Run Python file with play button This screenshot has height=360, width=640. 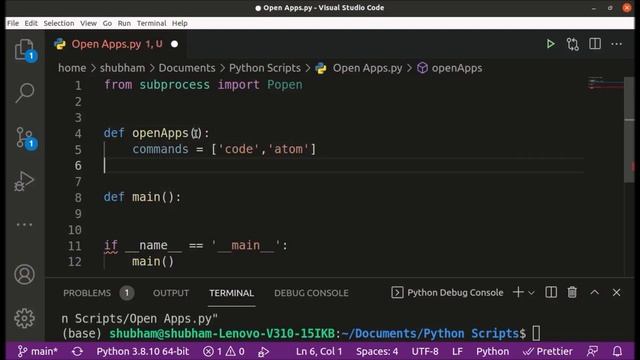point(550,44)
